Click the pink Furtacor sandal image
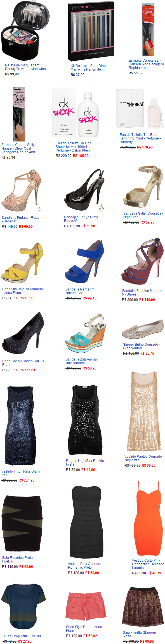Image resolution: width=165 pixels, height=644 pixels. coord(22,190)
